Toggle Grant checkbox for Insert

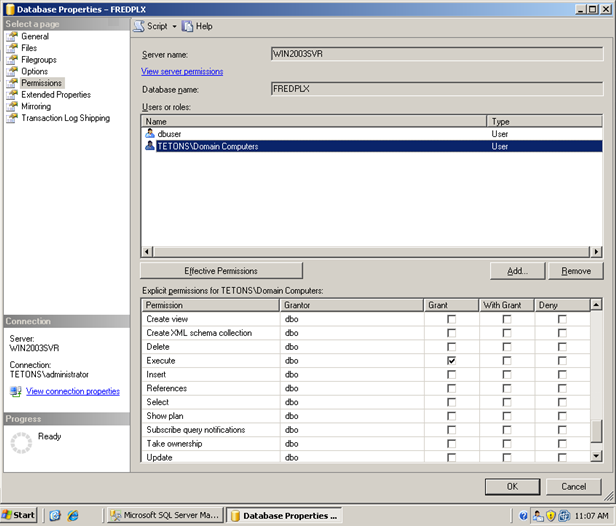click(x=451, y=375)
